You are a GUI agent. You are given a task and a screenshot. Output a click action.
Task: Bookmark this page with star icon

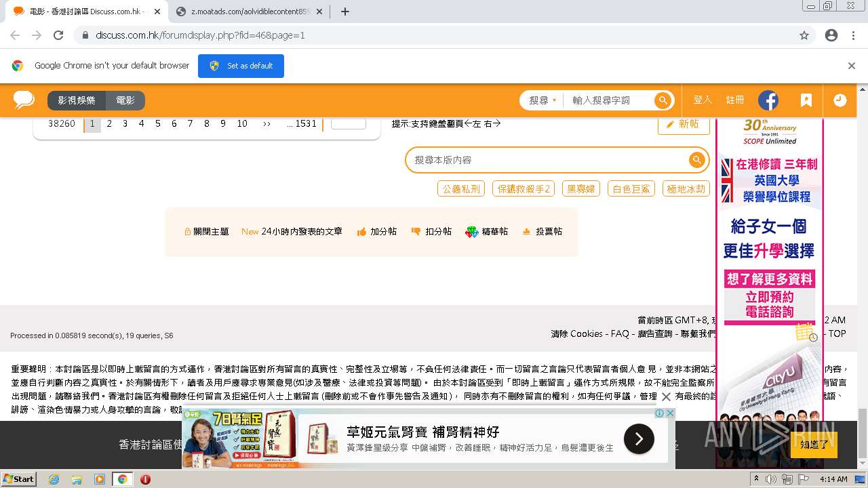coord(804,35)
